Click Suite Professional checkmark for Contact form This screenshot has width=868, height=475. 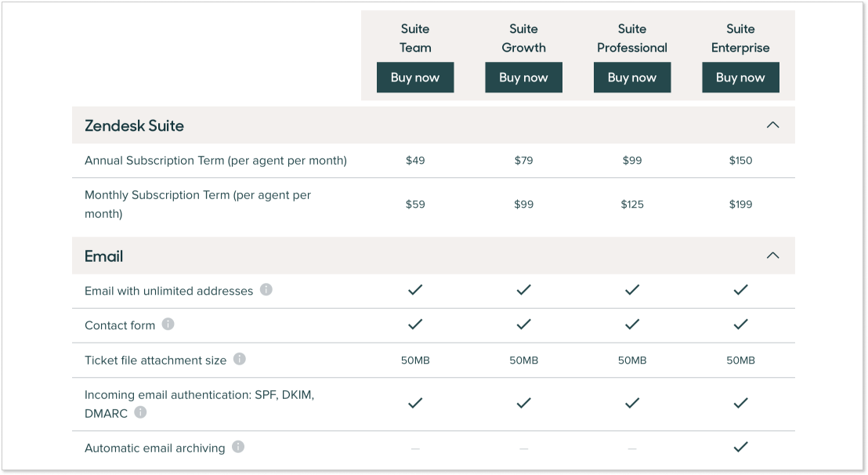tap(632, 324)
